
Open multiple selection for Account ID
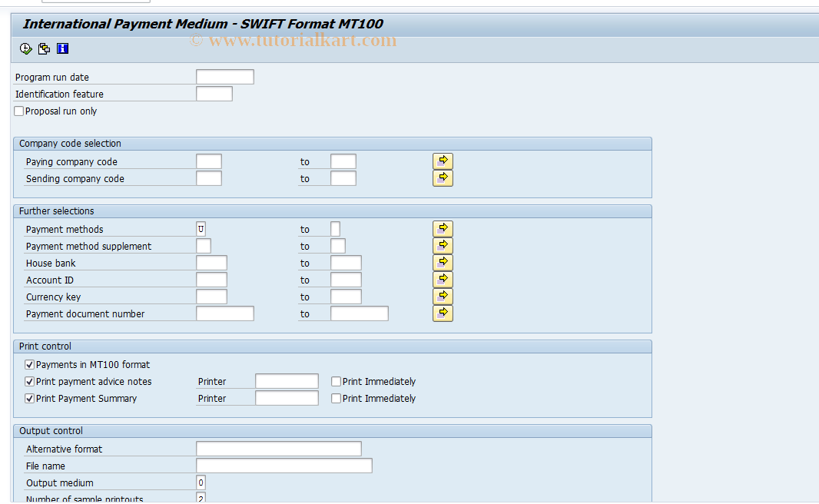pyautogui.click(x=443, y=280)
